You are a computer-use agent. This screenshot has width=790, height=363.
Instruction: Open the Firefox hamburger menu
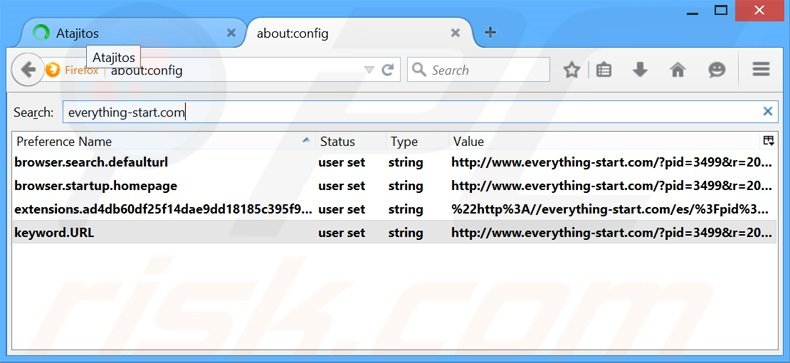point(761,70)
